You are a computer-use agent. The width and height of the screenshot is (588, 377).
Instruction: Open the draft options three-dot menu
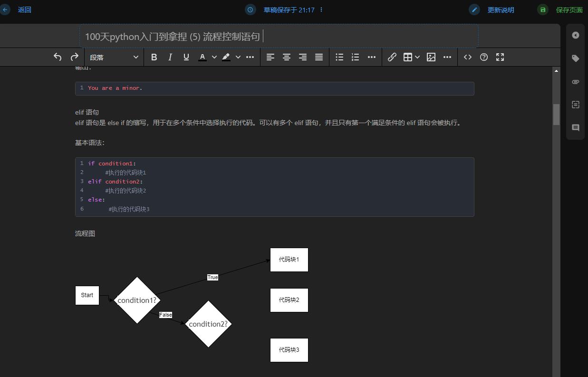(x=321, y=10)
